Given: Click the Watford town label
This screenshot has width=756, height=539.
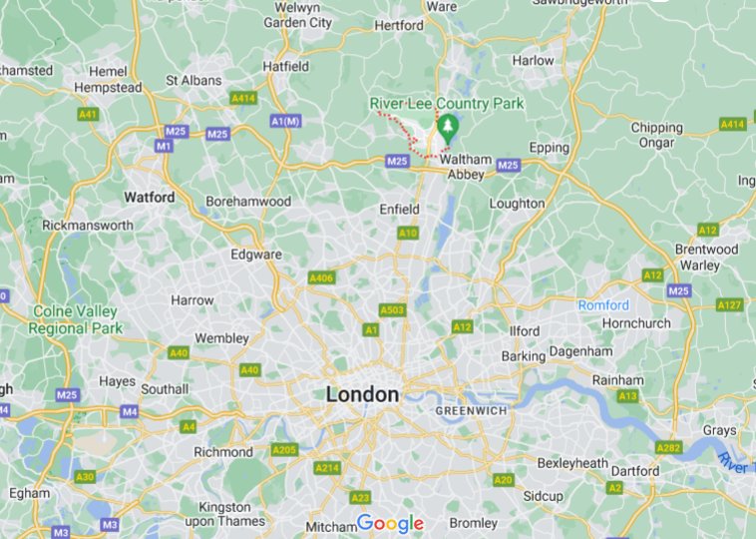Looking at the screenshot, I should point(150,198).
